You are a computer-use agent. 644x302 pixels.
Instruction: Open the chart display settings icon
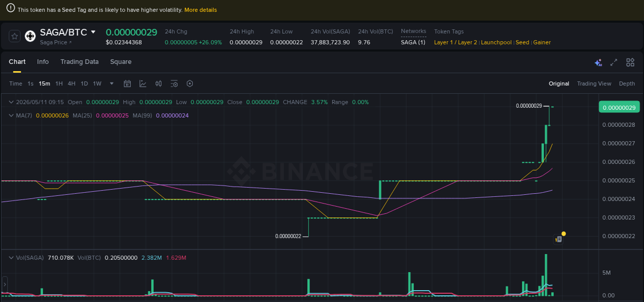point(174,83)
